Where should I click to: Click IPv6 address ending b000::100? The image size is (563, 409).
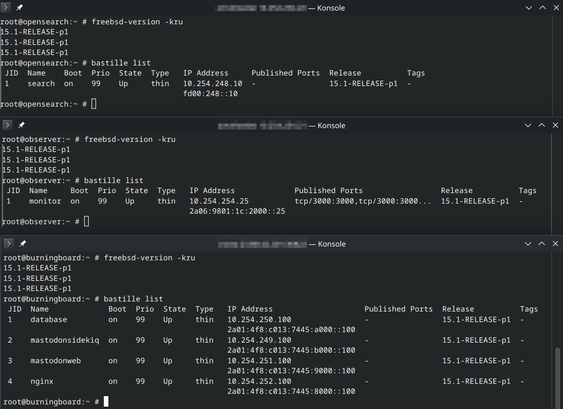coord(291,350)
